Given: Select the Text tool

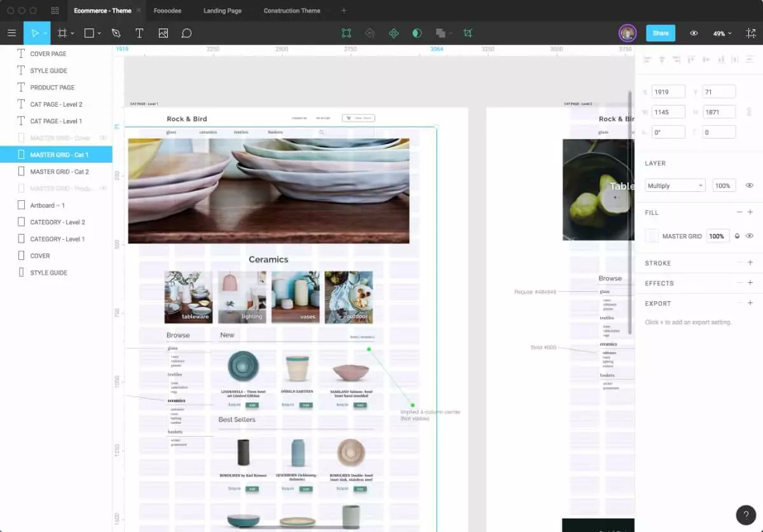Looking at the screenshot, I should coord(139,33).
